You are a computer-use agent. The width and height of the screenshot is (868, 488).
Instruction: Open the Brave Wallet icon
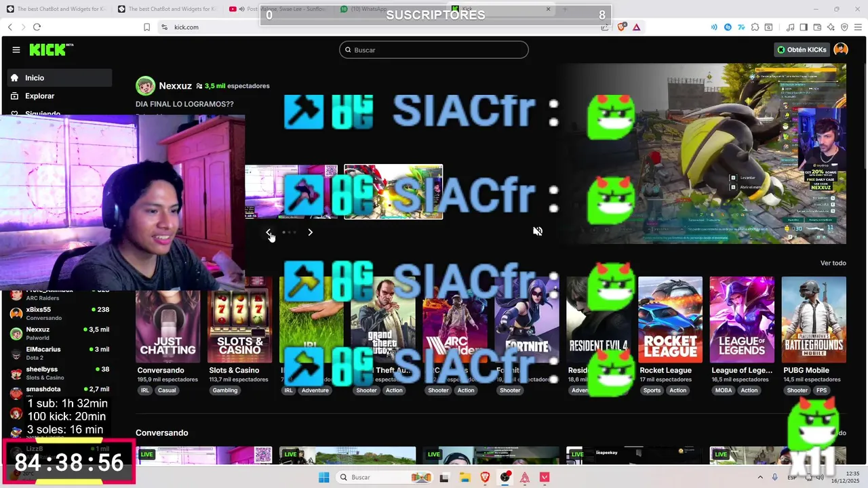[817, 27]
